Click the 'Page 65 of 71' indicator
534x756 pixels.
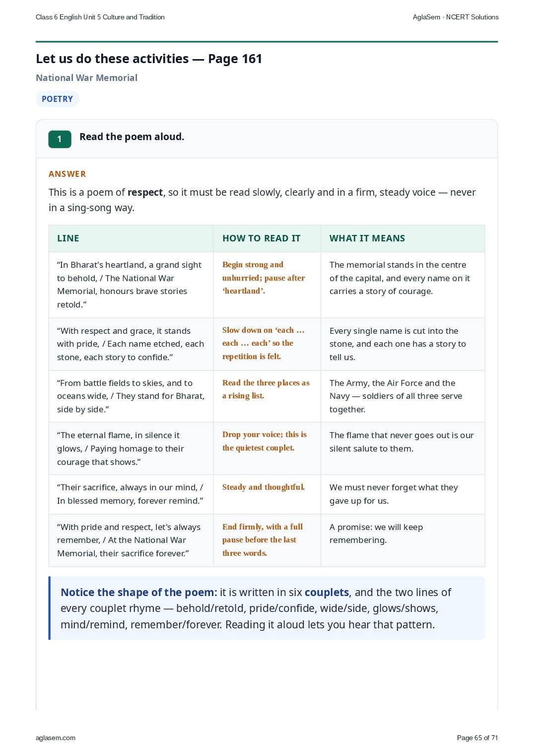pos(477,738)
